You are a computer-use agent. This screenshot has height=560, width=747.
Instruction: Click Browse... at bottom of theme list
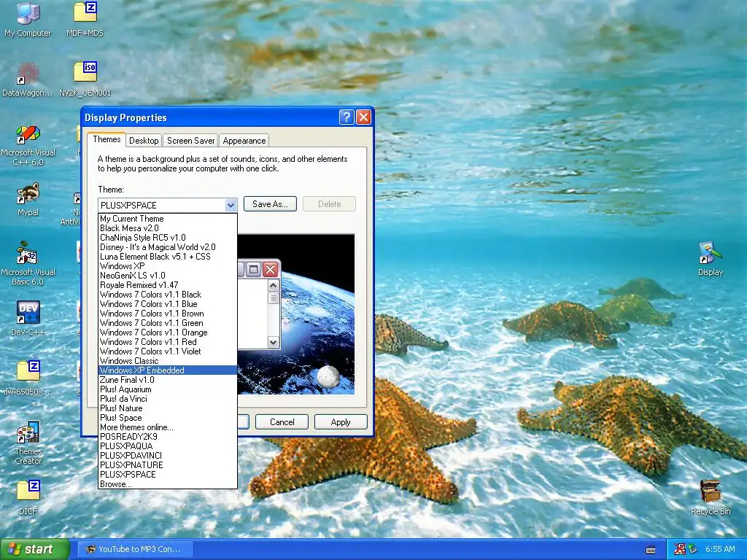click(x=168, y=484)
